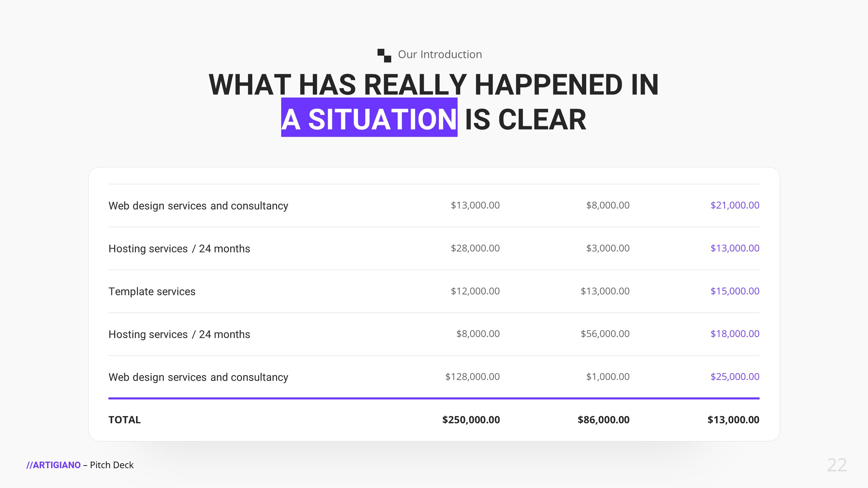
Task: Click the slide page number 22
Action: point(837,465)
